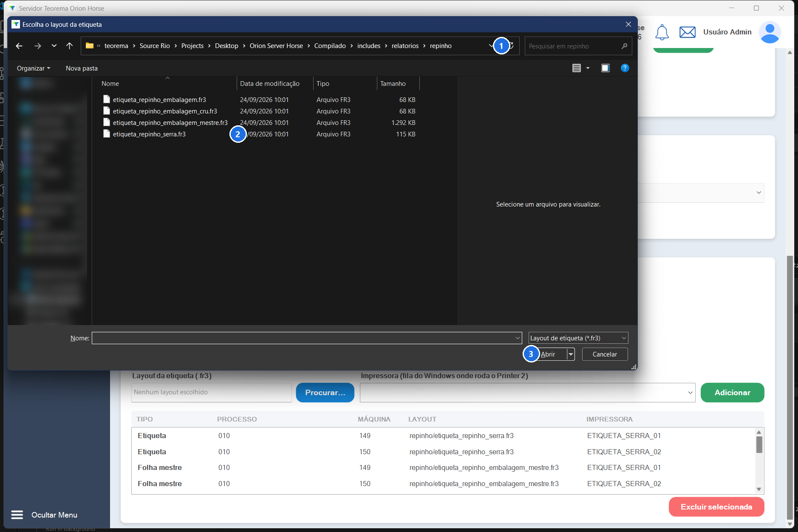The height and width of the screenshot is (532, 798).
Task: Click Excluir selecionada button
Action: [x=716, y=507]
